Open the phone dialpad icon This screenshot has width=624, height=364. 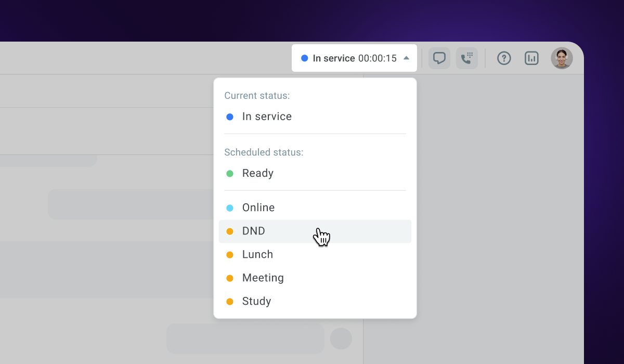467,58
